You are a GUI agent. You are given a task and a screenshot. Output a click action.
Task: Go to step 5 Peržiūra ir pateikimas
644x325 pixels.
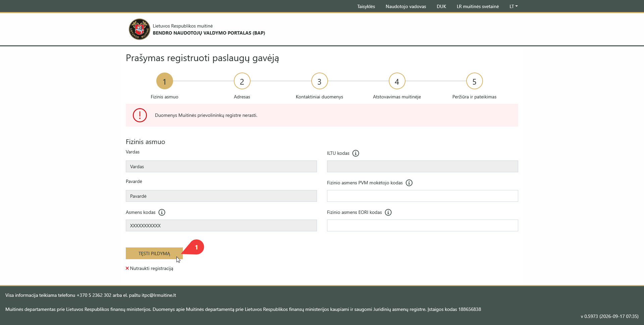[475, 81]
